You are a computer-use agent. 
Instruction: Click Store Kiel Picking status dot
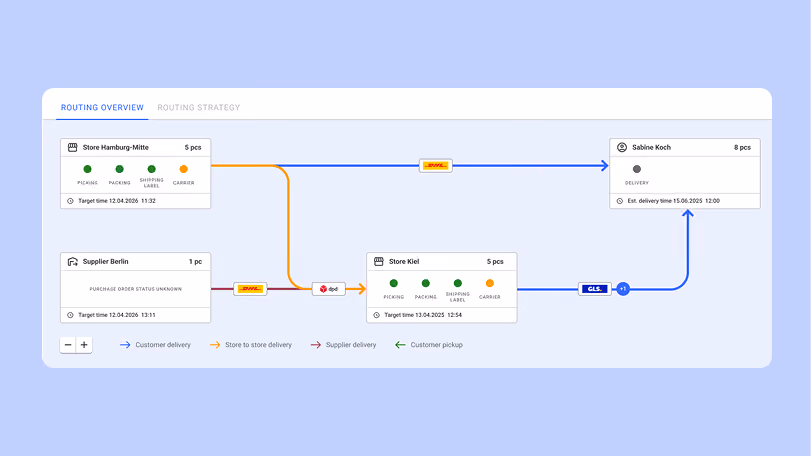click(394, 283)
